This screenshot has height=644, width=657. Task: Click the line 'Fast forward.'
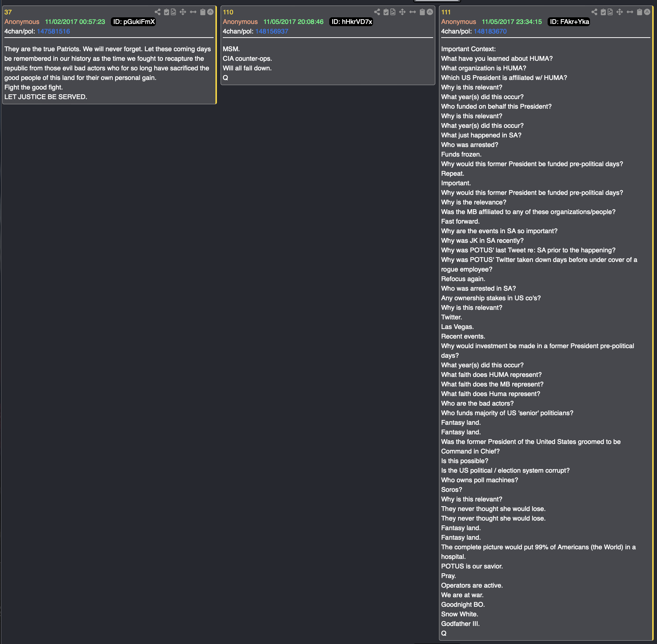[x=460, y=221]
